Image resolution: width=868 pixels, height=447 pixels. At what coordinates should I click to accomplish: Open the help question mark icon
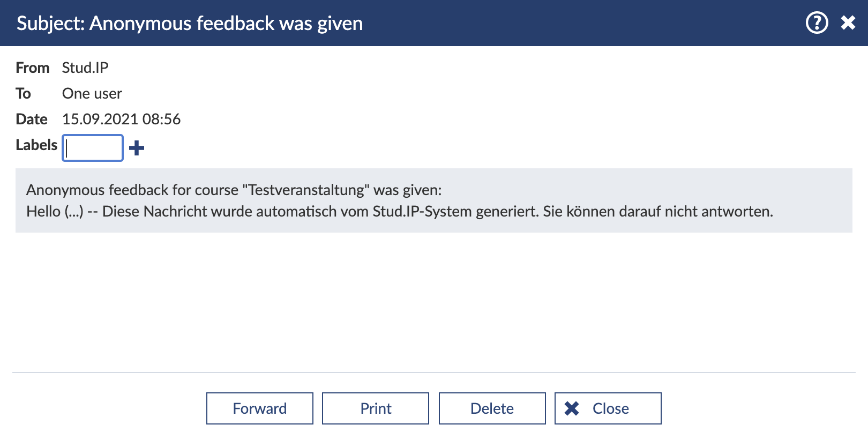click(x=817, y=23)
